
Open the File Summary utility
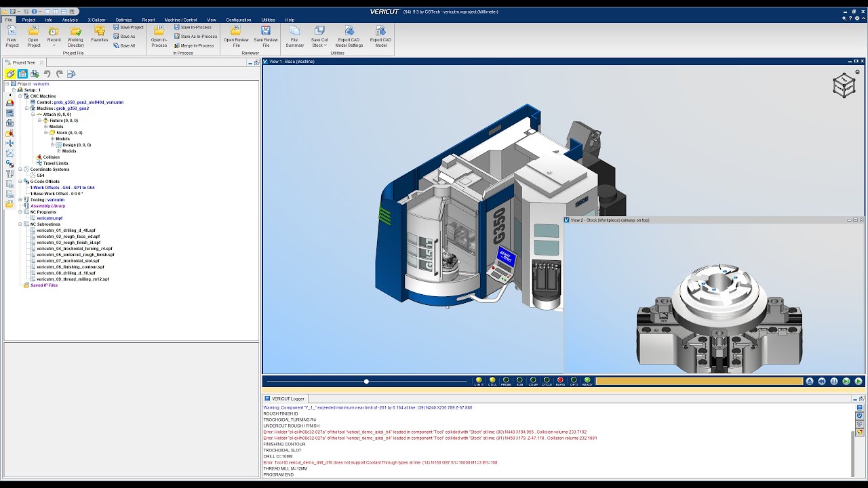[294, 37]
